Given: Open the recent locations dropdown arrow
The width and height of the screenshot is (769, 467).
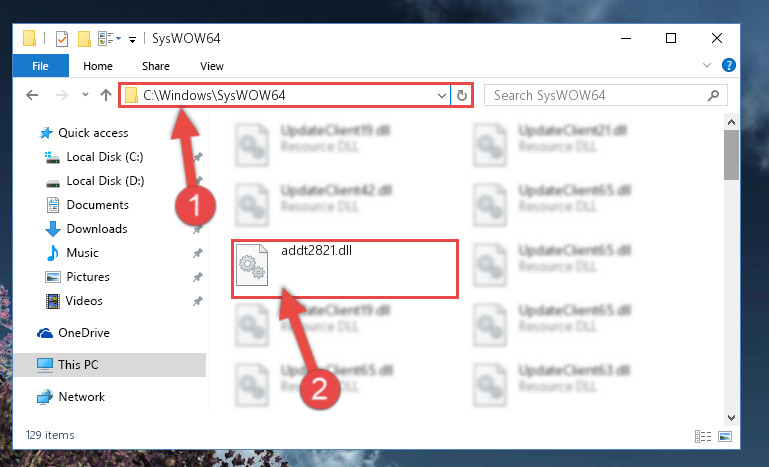Looking at the screenshot, I should 85,95.
